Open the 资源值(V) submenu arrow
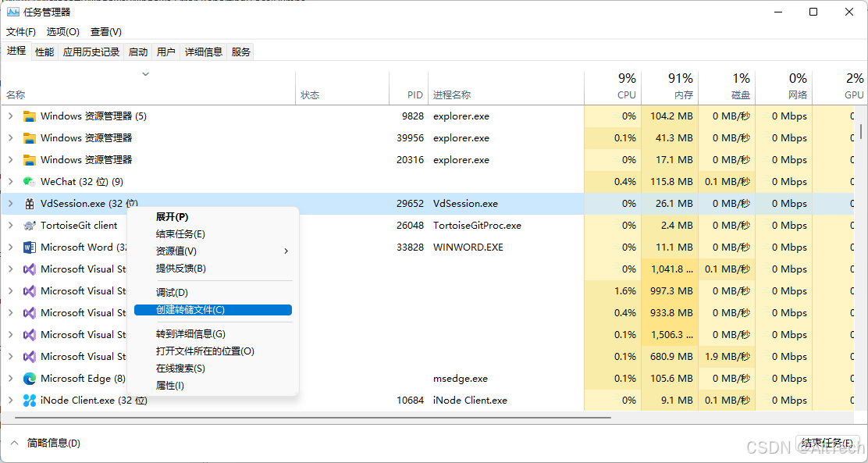Viewport: 868px width, 463px height. (286, 251)
